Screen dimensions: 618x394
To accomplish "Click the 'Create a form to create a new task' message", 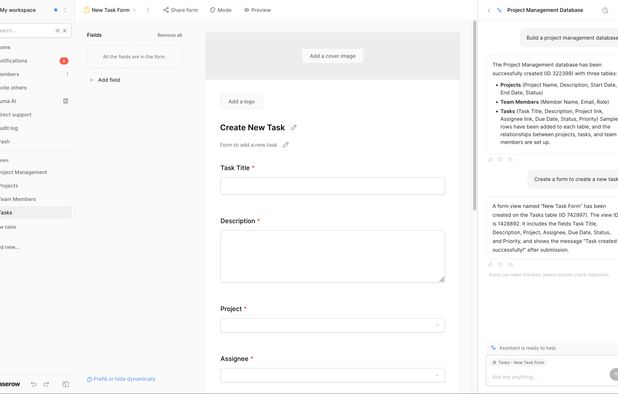I will (x=573, y=179).
